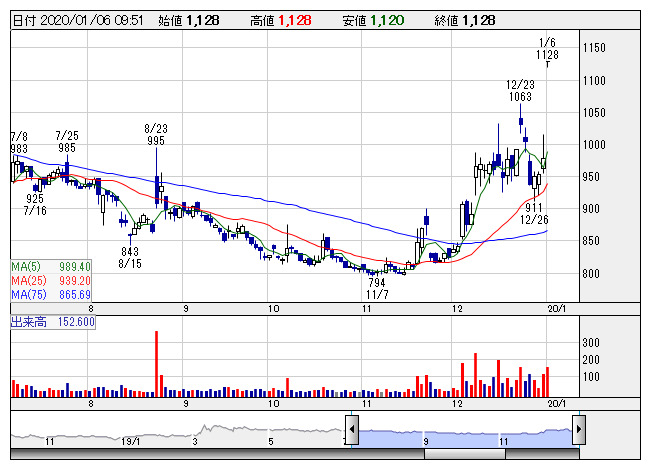The height and width of the screenshot is (469, 652).
Task: Click the 7/16 925 low annotation
Action: (x=35, y=205)
